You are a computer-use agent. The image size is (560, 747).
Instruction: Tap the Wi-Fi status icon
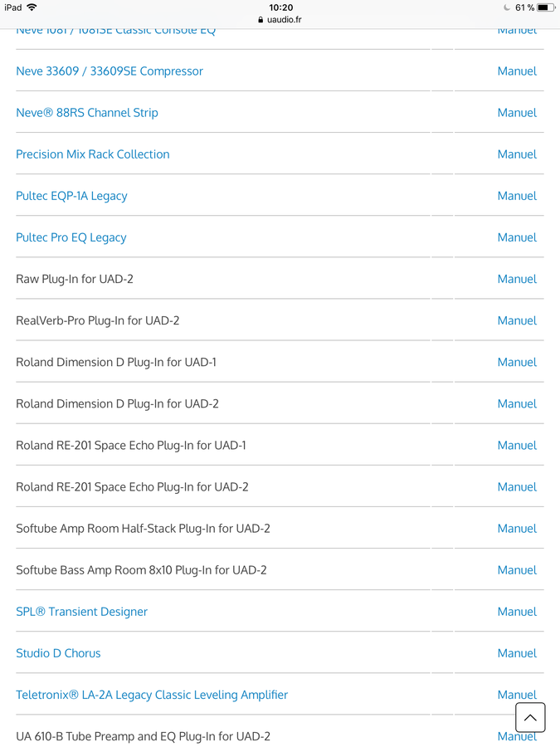(32, 7)
